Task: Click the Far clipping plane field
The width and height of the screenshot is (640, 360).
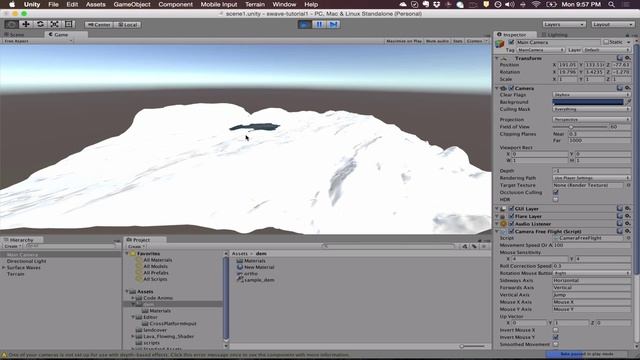Action: click(599, 140)
